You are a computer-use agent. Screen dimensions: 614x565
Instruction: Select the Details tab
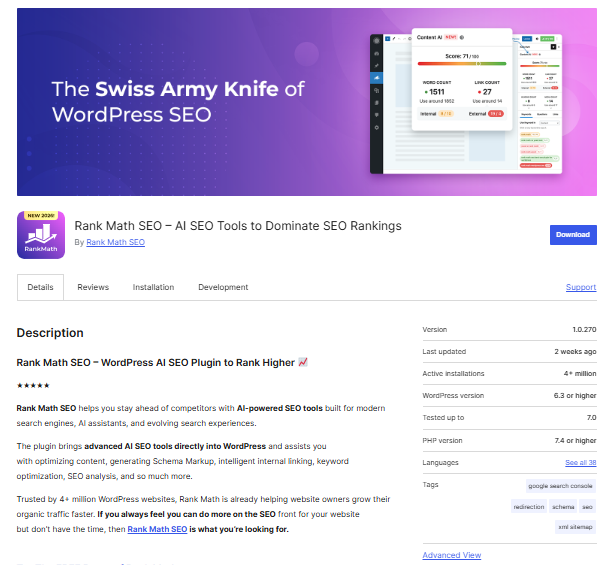click(x=40, y=287)
